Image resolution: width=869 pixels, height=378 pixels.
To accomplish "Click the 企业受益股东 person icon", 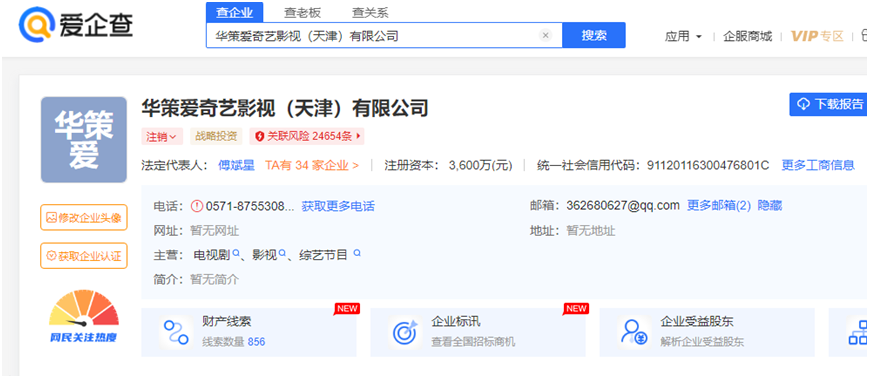I will pos(634,333).
